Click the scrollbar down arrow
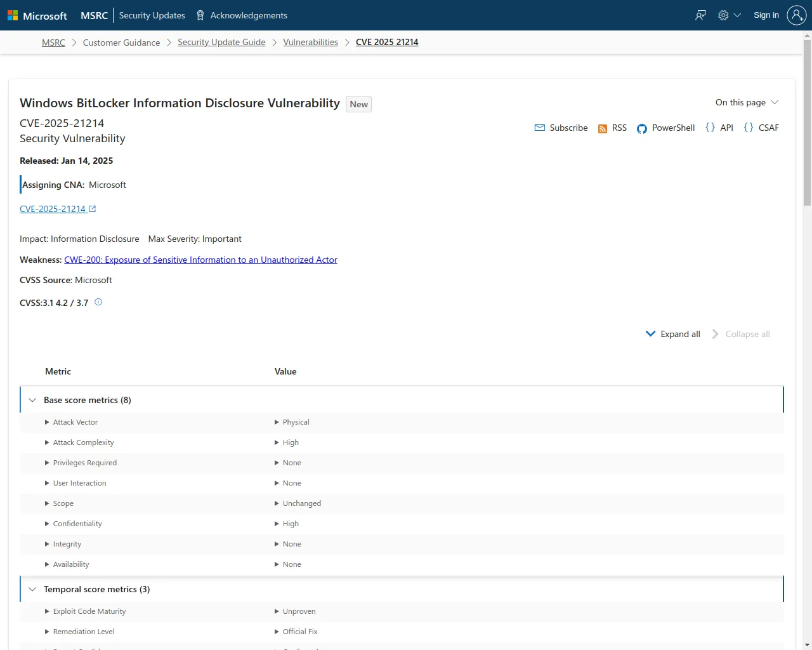Viewport: 812px width, 650px height. point(807,645)
